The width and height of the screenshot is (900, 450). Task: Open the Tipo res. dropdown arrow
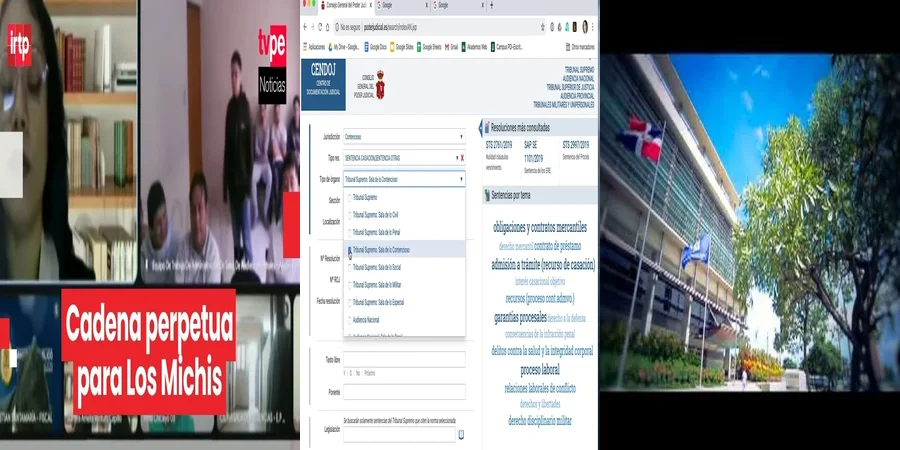[x=457, y=158]
